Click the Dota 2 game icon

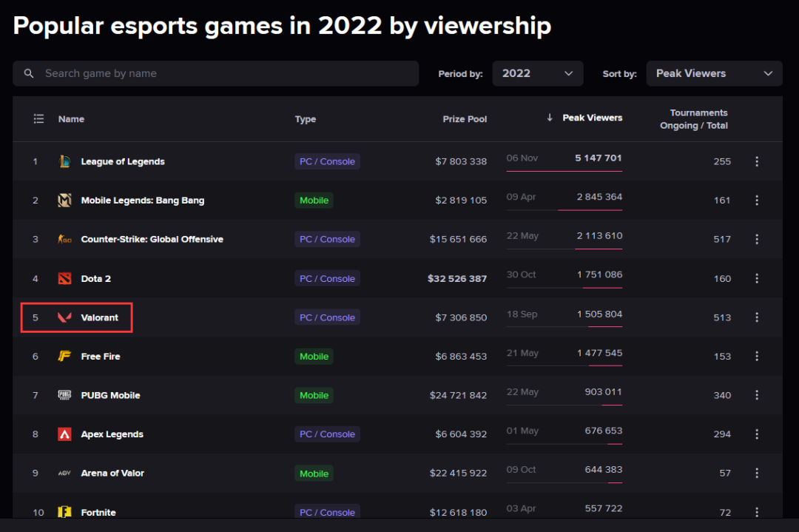(64, 279)
